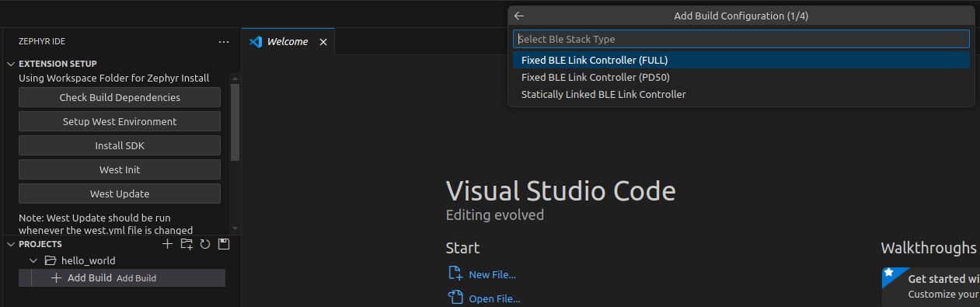Click the West Update button
The image size is (980, 307).
(x=120, y=194)
